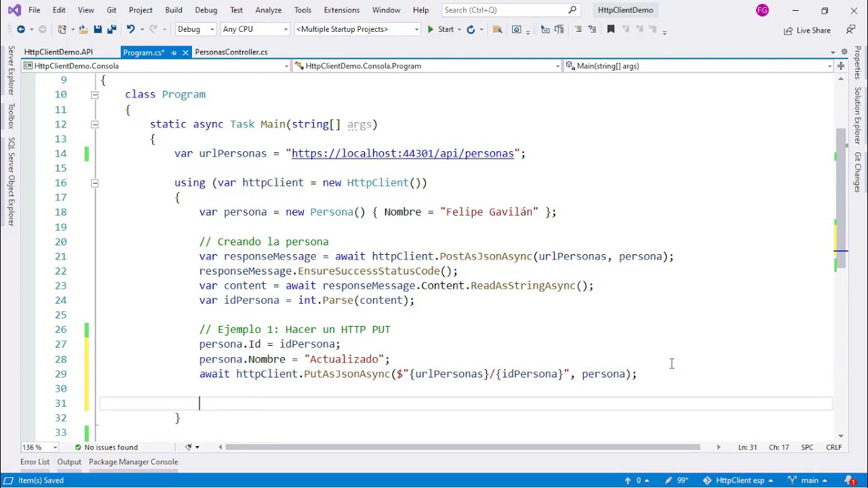Collapse the using block outlining region

click(94, 183)
